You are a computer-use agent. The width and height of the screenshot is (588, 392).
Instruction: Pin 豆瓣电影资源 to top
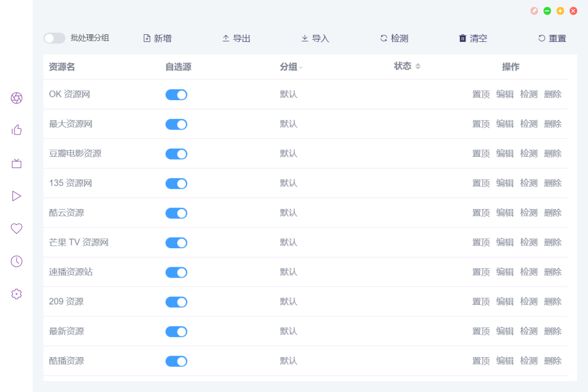(x=481, y=154)
